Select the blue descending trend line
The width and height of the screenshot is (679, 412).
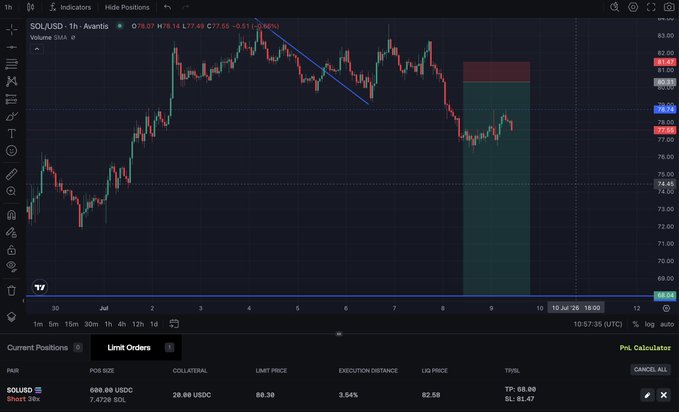coord(312,61)
